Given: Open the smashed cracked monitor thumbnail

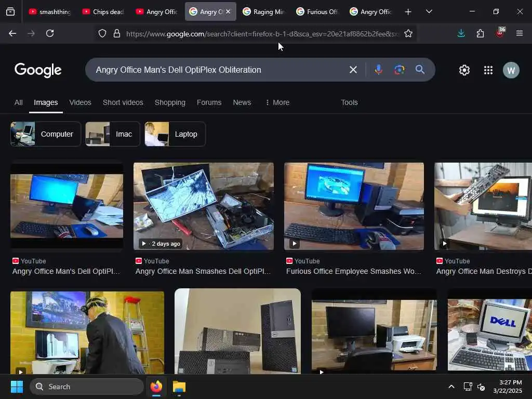Looking at the screenshot, I should point(204,206).
